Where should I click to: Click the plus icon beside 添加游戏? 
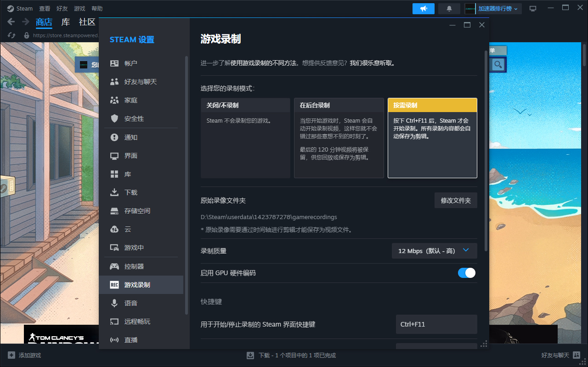[x=11, y=355]
